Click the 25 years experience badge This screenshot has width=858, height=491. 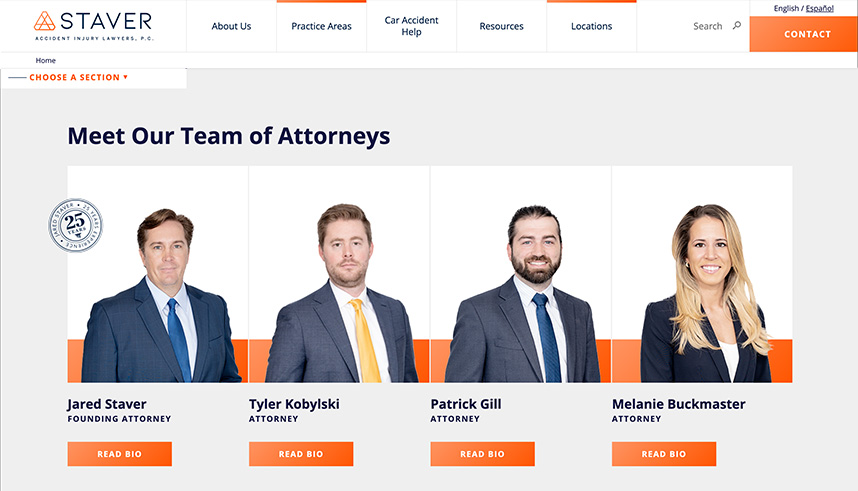coord(76,225)
